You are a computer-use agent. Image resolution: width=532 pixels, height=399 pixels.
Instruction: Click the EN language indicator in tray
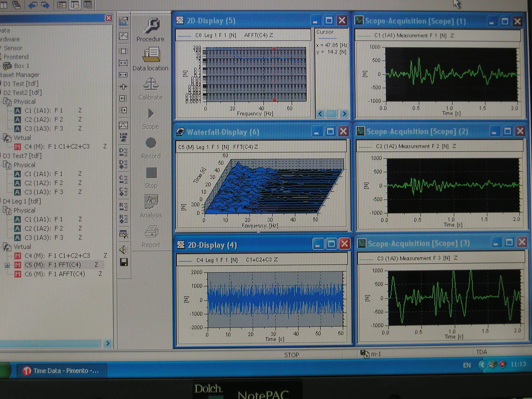coord(467,365)
